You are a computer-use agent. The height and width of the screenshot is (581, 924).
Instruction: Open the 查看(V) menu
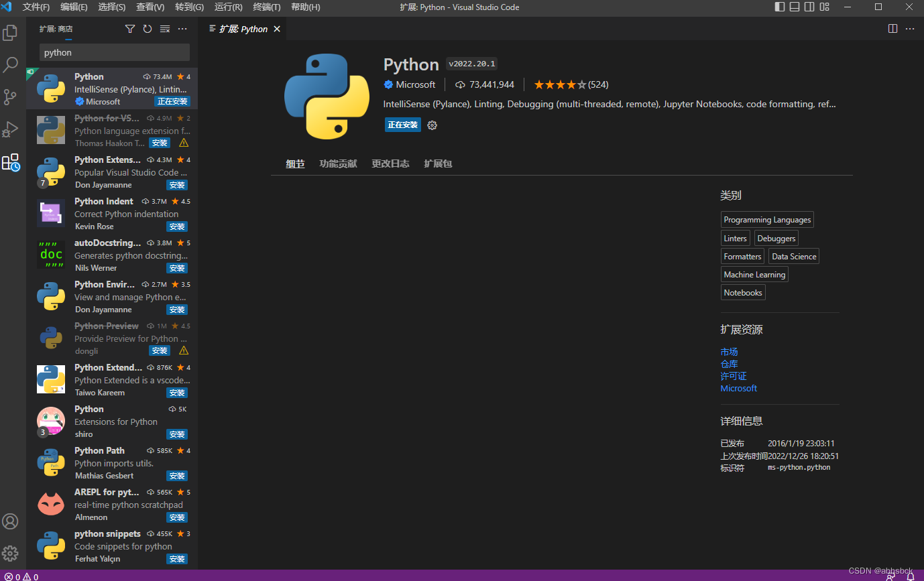[x=150, y=7]
